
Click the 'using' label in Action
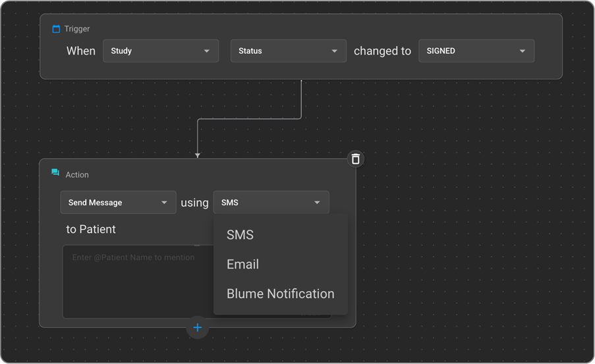click(194, 203)
